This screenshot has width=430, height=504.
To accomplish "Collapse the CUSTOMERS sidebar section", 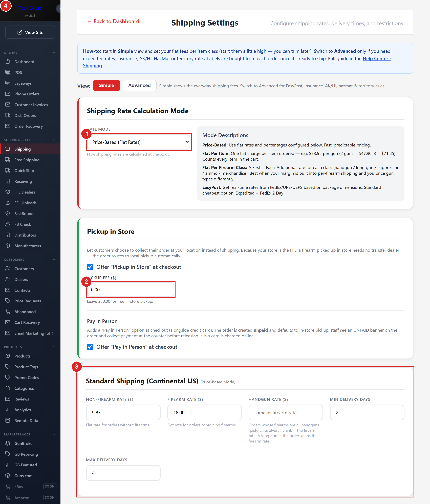I will coord(54,260).
